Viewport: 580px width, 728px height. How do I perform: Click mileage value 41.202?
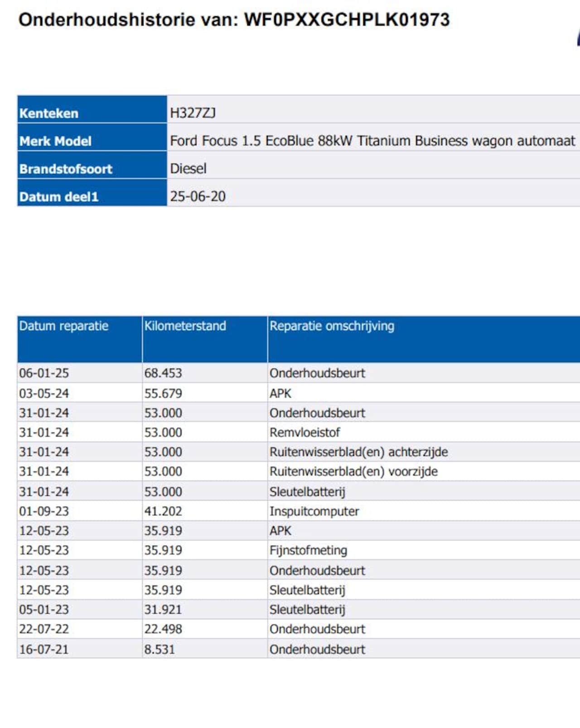click(x=163, y=511)
